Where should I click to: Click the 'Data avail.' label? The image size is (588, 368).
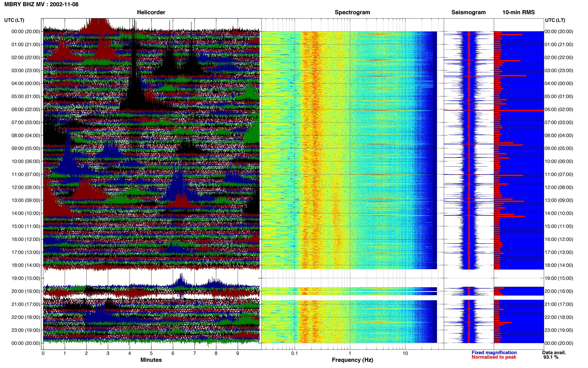(x=554, y=352)
